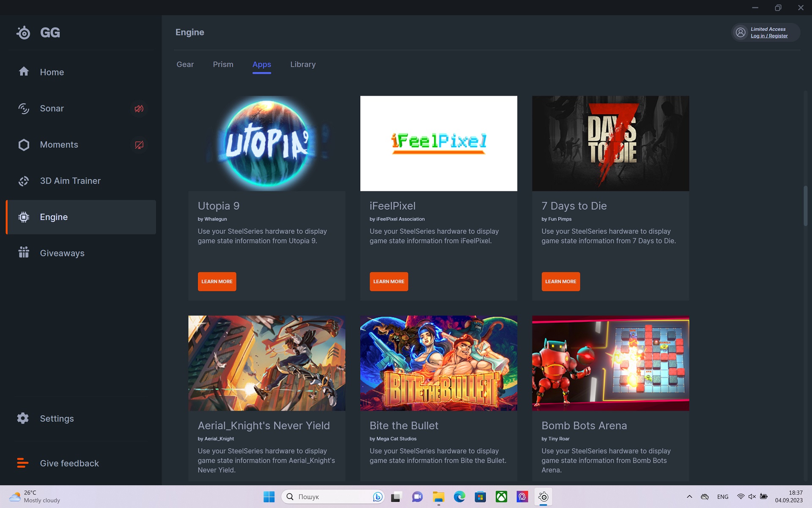The width and height of the screenshot is (812, 508).
Task: Open Microsoft Store from the taskbar
Action: [480, 497]
